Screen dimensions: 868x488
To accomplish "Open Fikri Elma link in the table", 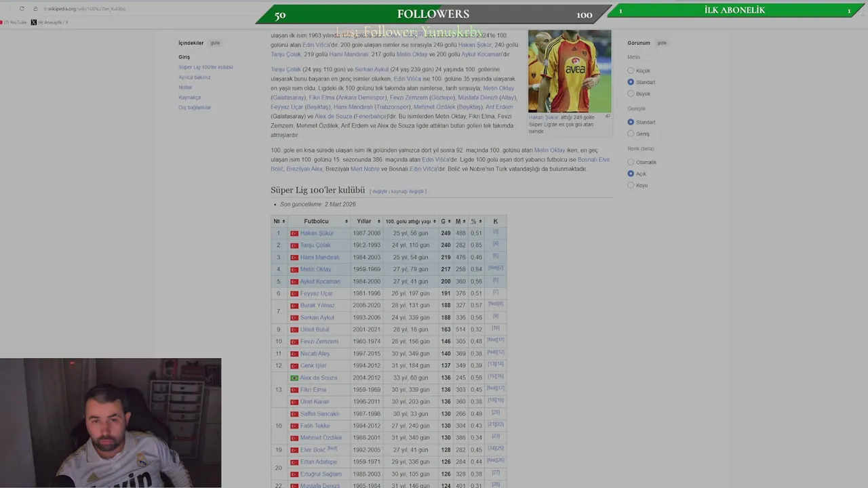I will (x=313, y=390).
